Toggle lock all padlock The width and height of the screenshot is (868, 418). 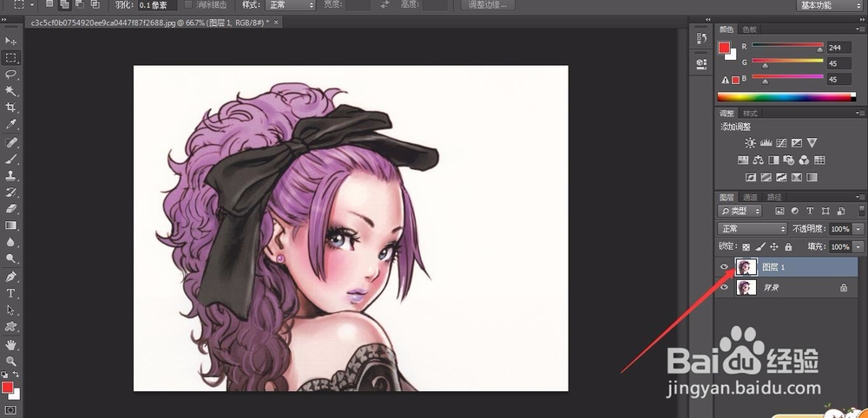788,246
